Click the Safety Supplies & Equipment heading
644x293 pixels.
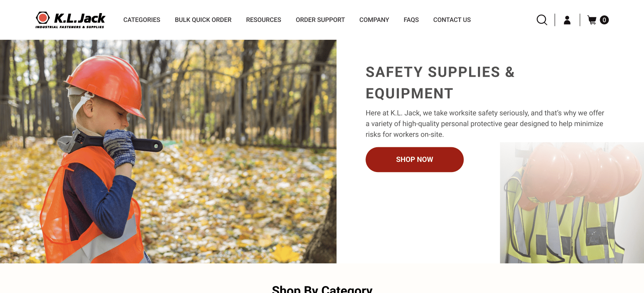click(x=440, y=83)
